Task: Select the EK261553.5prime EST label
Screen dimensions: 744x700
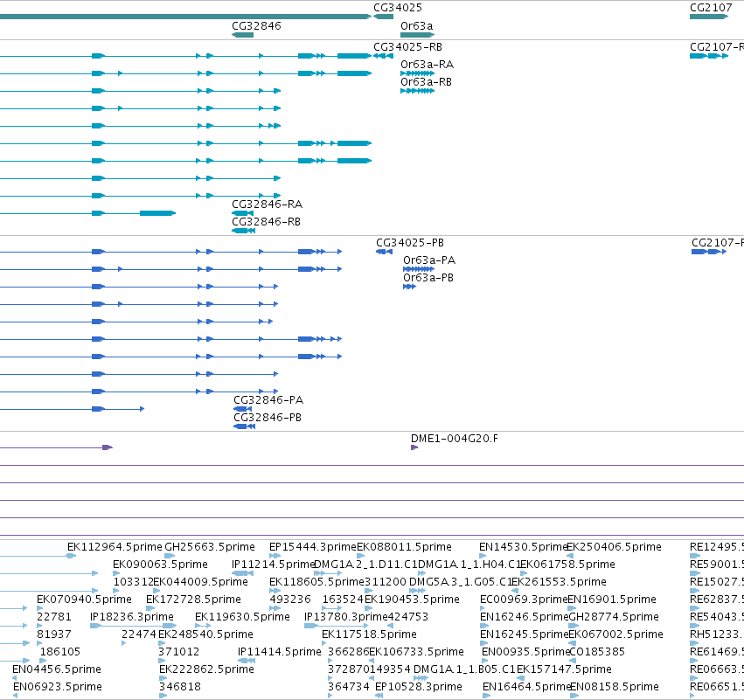Action: pos(560,582)
